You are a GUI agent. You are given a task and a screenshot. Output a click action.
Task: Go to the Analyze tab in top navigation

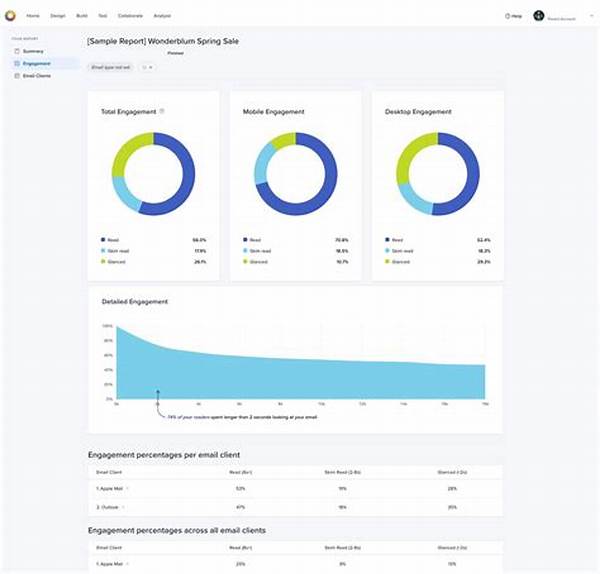pyautogui.click(x=161, y=16)
